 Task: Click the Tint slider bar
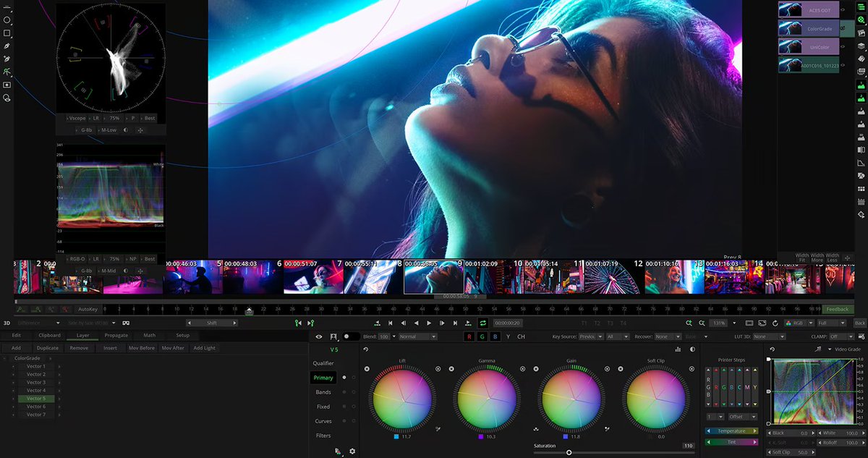[x=731, y=441]
